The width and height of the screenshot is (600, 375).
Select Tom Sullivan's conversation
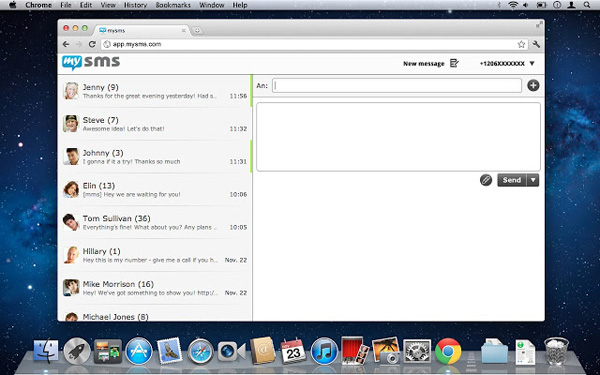(x=155, y=222)
